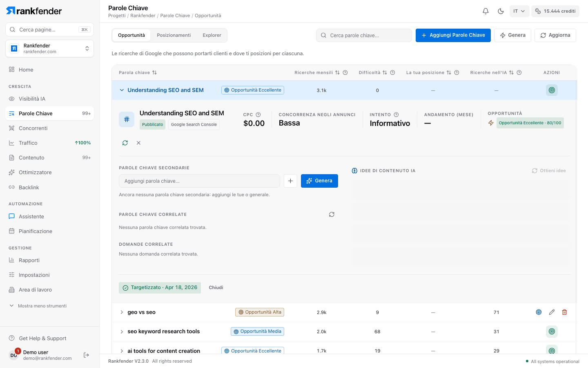
Task: Open Traffico in sidebar
Action: [50, 143]
